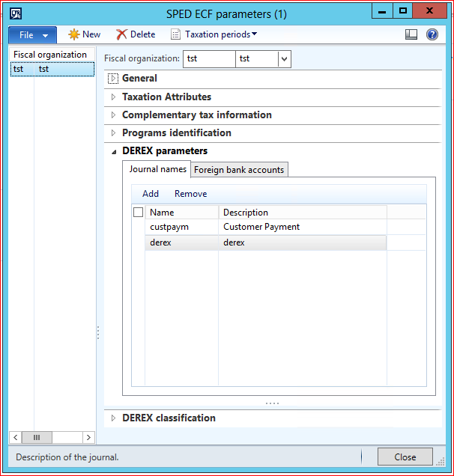The image size is (454, 476).
Task: Click the Fiscal organization first tst field
Action: [x=209, y=59]
